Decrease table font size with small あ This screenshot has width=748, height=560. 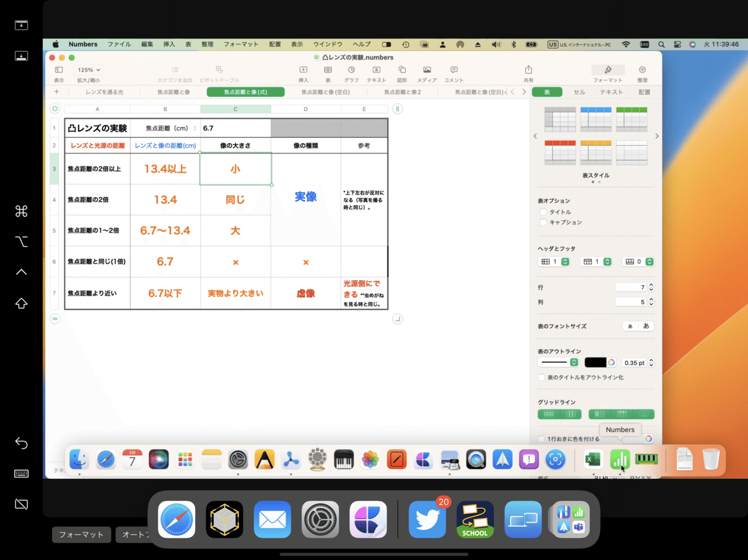coord(630,326)
